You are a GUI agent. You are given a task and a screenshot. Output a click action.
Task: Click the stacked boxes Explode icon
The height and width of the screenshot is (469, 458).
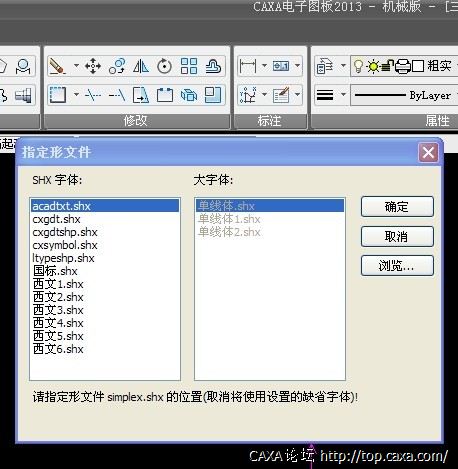(189, 95)
